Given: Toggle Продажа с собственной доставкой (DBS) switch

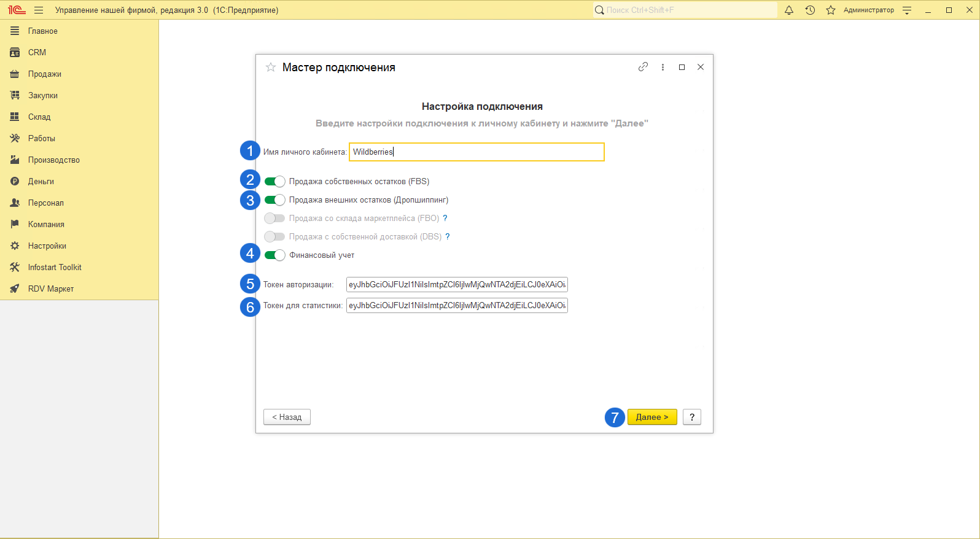Looking at the screenshot, I should [274, 236].
